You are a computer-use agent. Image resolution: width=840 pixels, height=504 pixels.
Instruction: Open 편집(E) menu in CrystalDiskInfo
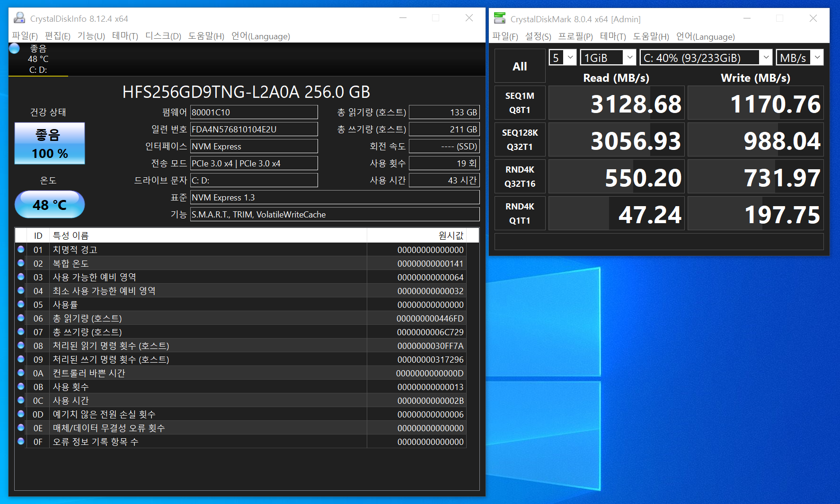pyautogui.click(x=58, y=36)
